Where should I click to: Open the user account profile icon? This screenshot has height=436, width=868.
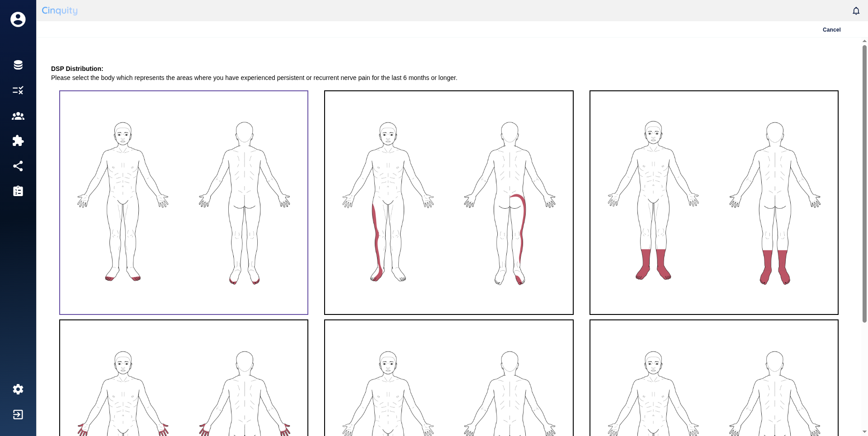pos(18,19)
